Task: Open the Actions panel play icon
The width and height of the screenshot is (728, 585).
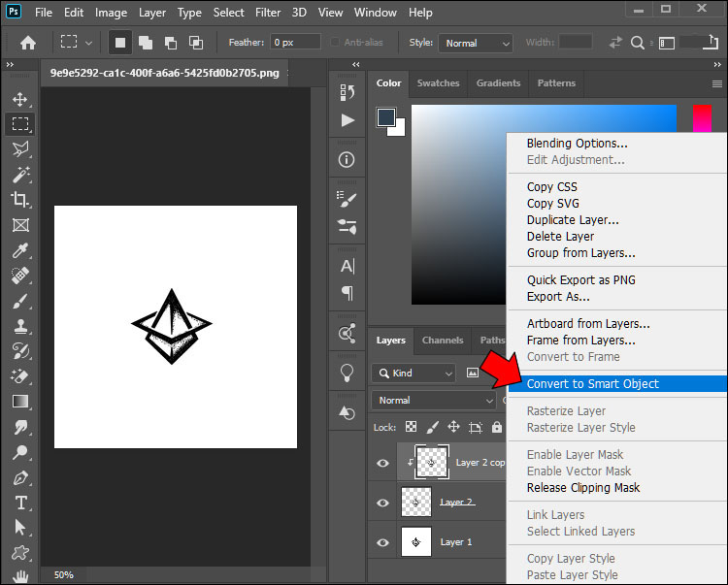Action: (347, 120)
